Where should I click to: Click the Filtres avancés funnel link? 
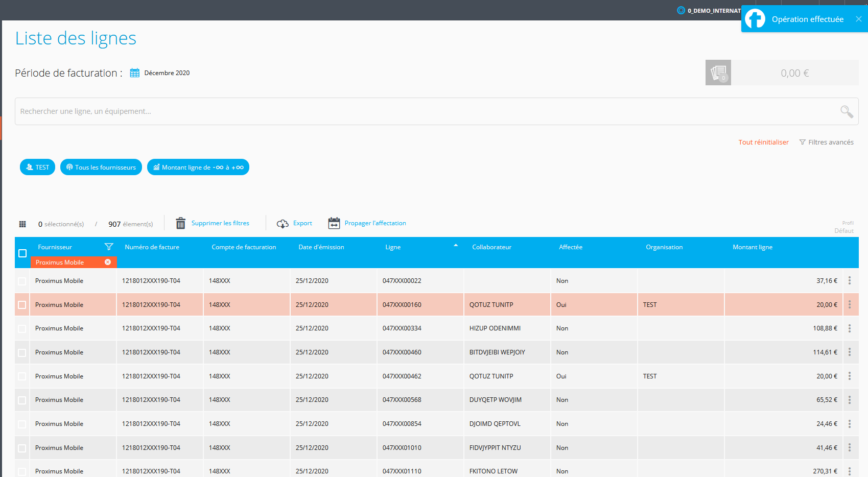pos(826,142)
